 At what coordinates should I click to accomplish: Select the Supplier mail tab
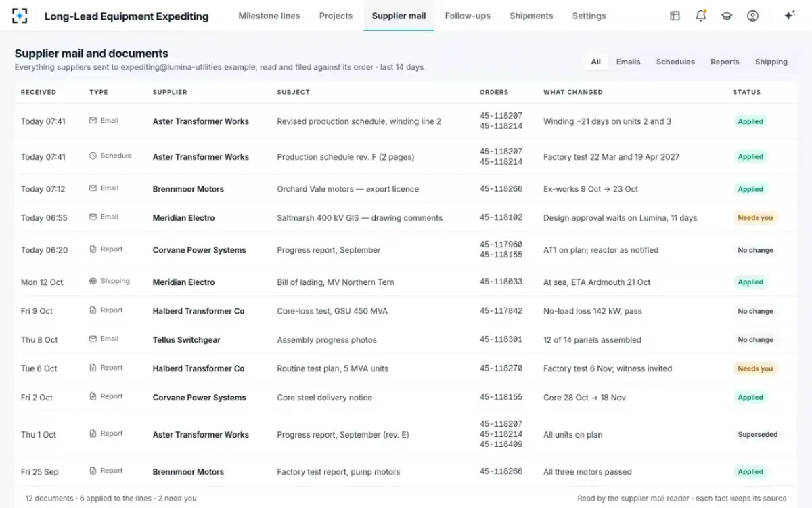pos(399,16)
